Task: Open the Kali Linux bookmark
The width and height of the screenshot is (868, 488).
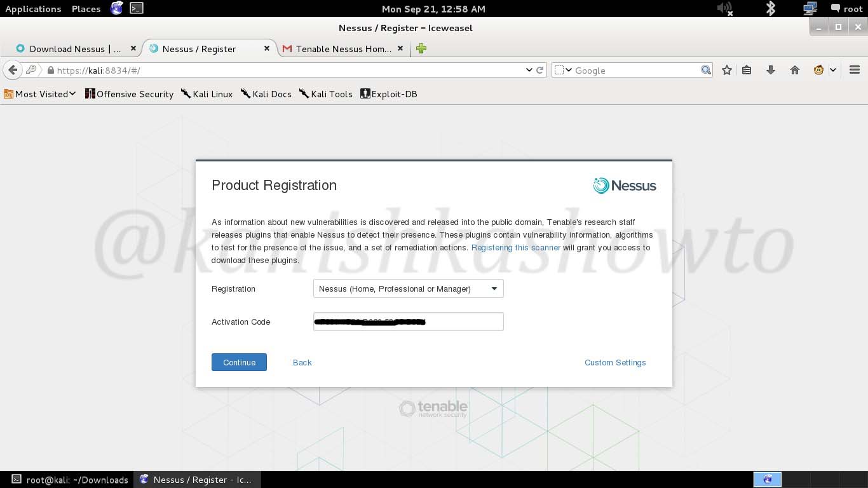Action: click(207, 94)
